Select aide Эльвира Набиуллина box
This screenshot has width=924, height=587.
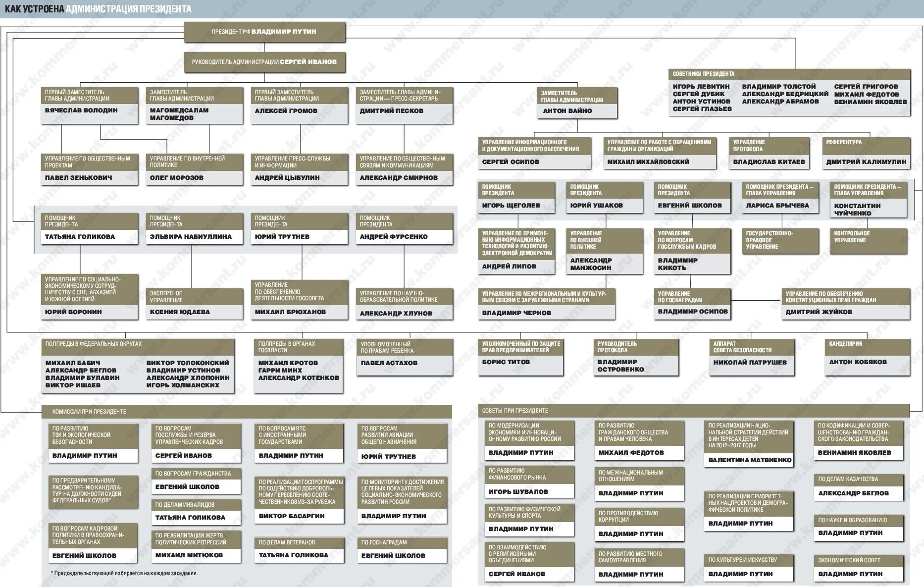[195, 229]
